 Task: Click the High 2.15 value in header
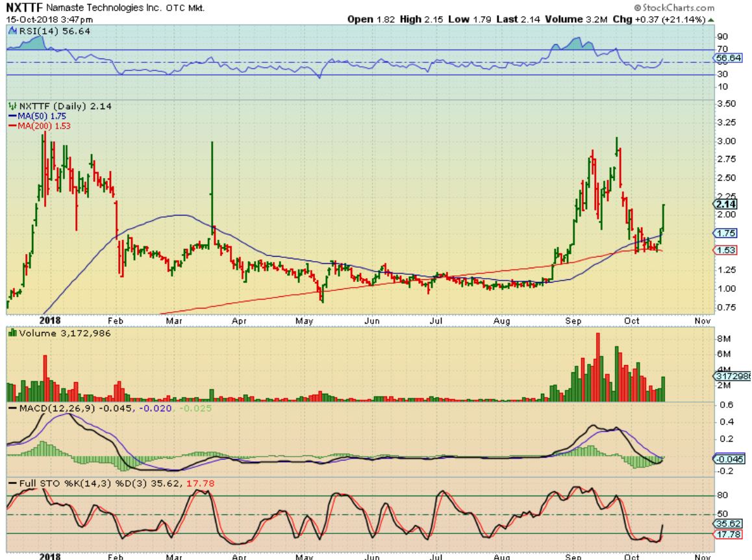[x=421, y=19]
